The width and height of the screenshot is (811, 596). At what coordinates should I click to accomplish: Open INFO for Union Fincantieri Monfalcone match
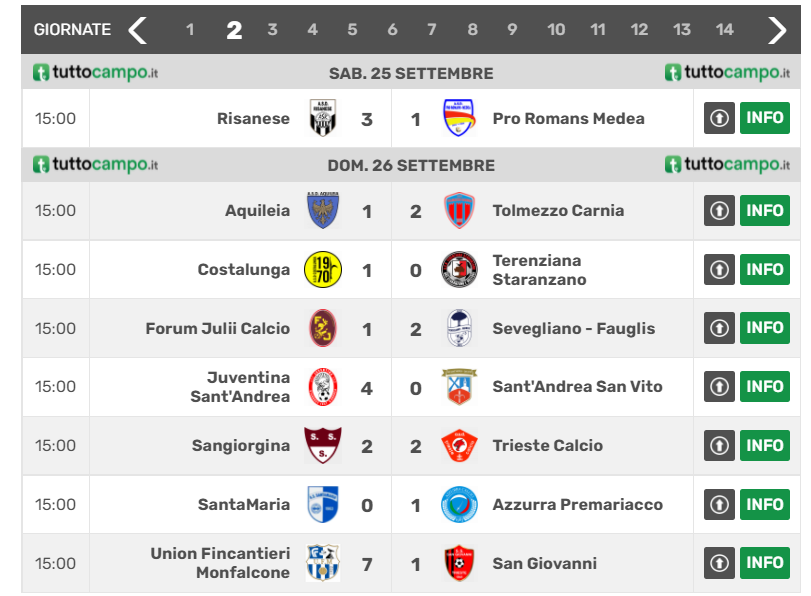(764, 563)
